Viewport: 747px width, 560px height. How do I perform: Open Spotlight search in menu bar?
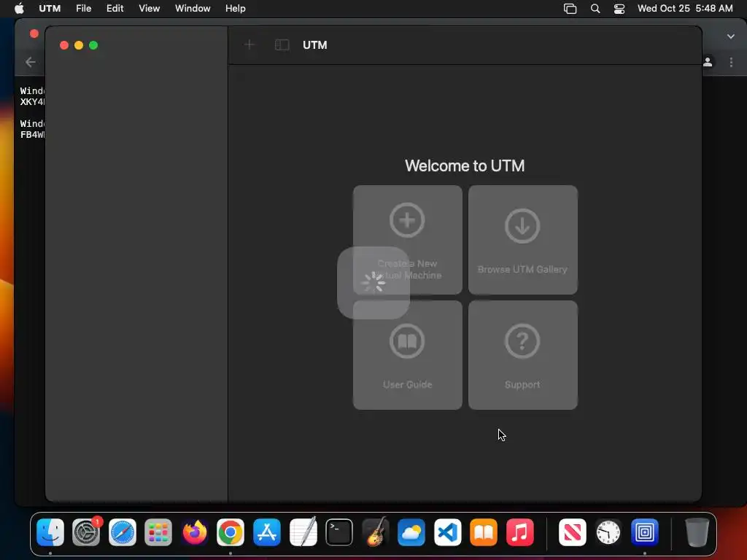[595, 8]
